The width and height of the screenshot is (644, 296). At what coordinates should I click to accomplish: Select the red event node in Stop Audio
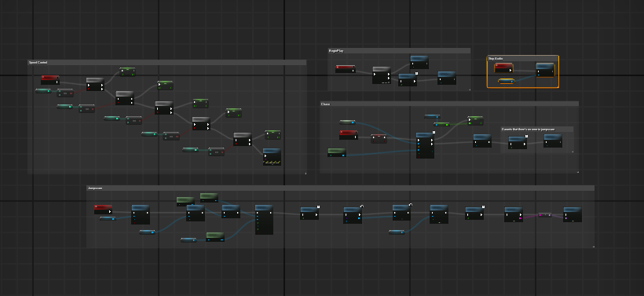pyautogui.click(x=503, y=68)
